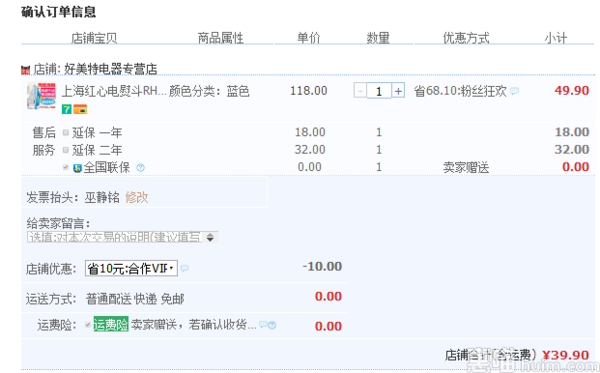Click the store total ¥39.90

[x=566, y=355]
